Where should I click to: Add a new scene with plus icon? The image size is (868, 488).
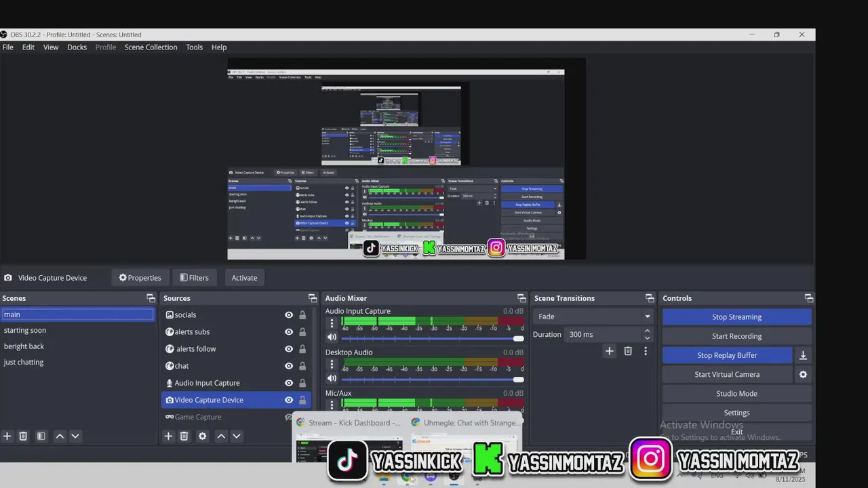click(7, 436)
